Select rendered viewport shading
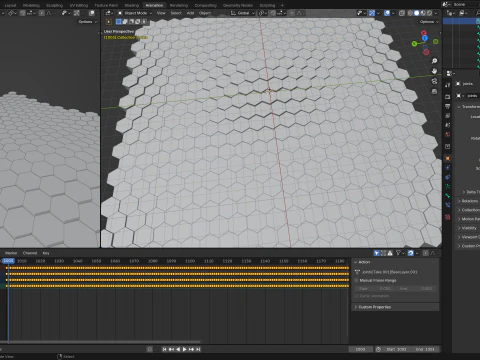 [429, 13]
